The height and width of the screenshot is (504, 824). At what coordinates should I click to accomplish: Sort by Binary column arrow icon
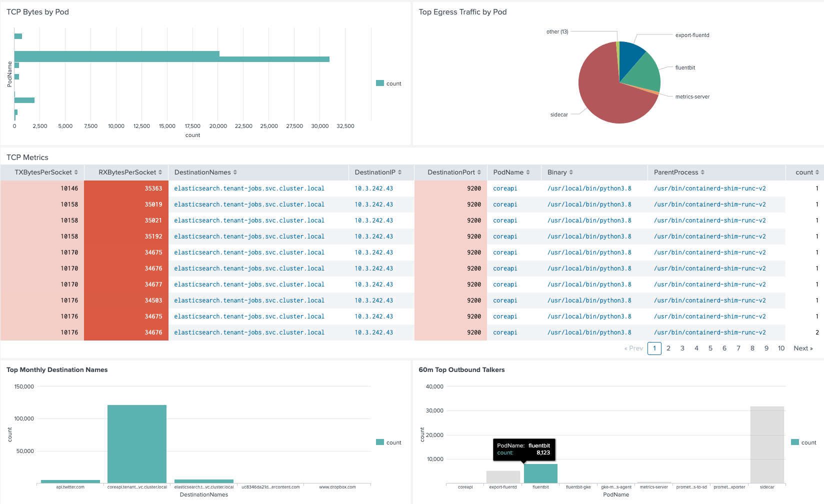tap(571, 172)
